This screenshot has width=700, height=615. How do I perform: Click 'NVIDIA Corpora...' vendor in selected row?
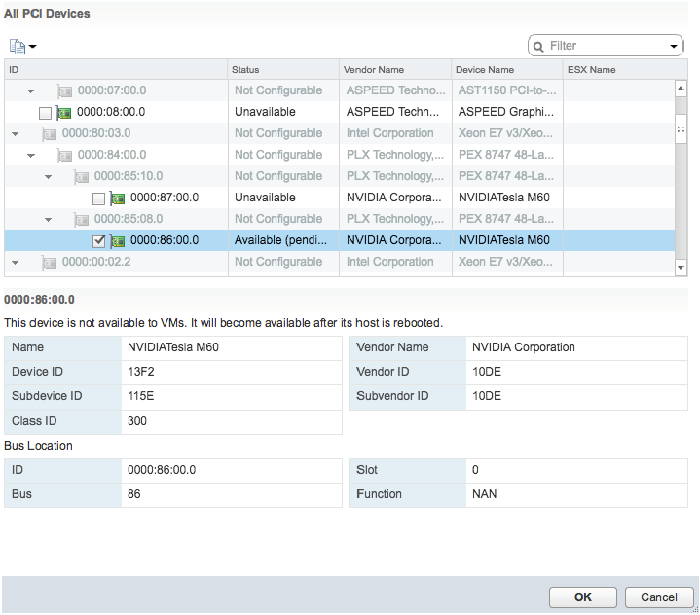point(393,240)
